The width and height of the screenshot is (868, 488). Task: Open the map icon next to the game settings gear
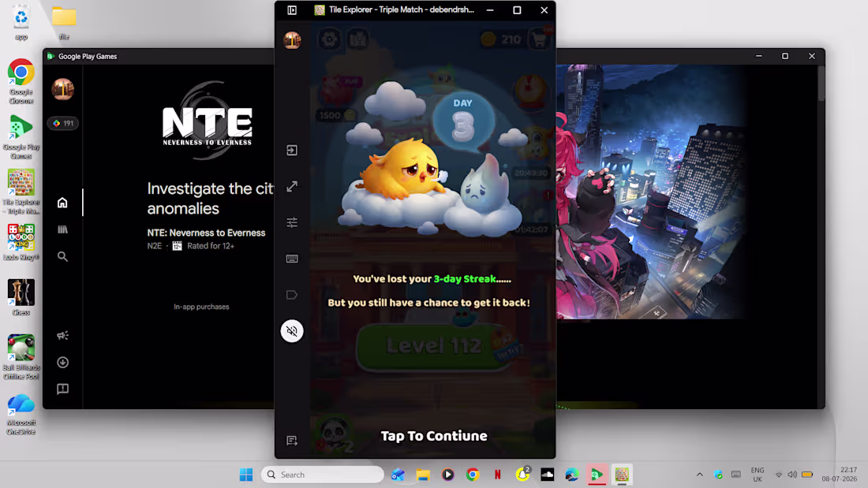(x=358, y=39)
